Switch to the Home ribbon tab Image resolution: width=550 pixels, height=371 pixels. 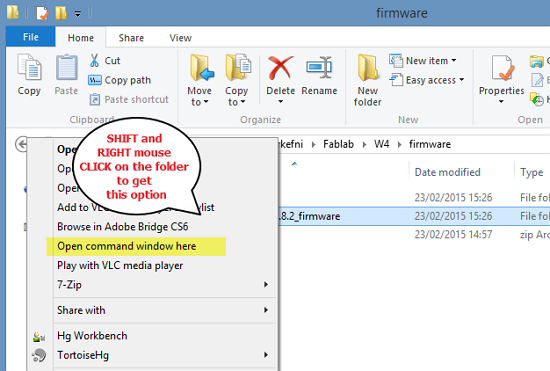click(x=81, y=38)
